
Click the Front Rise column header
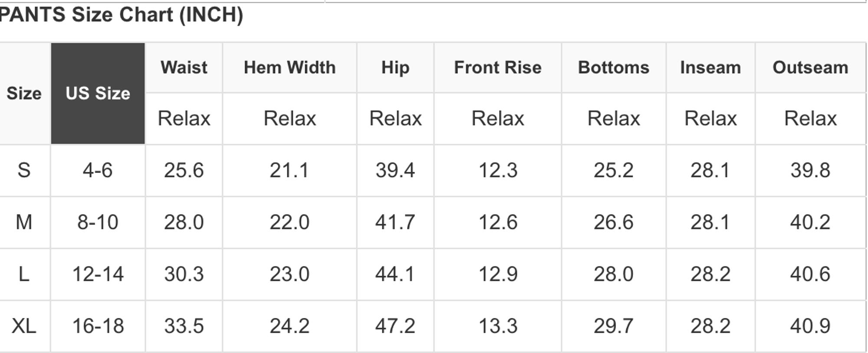point(497,68)
